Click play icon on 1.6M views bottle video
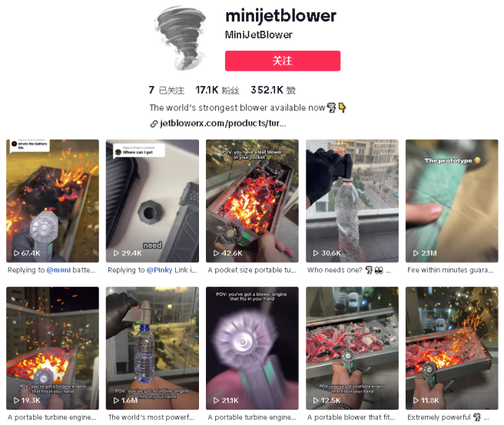 point(116,400)
